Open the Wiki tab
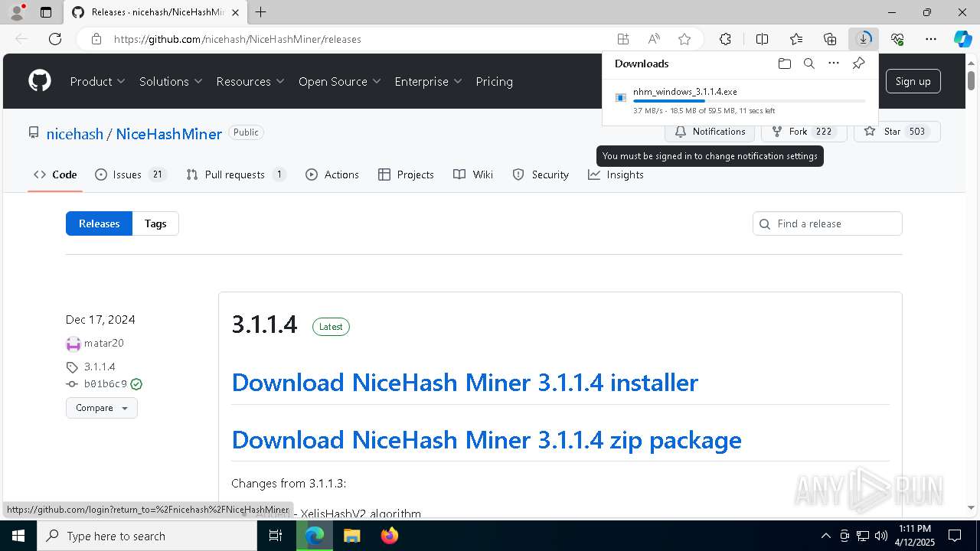980x551 pixels. coord(473,174)
